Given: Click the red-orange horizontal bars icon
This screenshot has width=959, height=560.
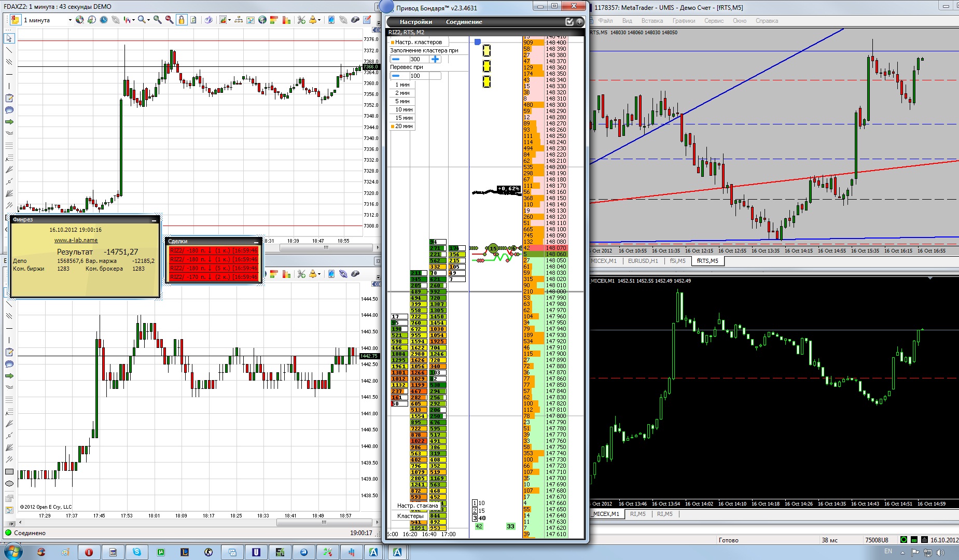Looking at the screenshot, I should (x=274, y=20).
